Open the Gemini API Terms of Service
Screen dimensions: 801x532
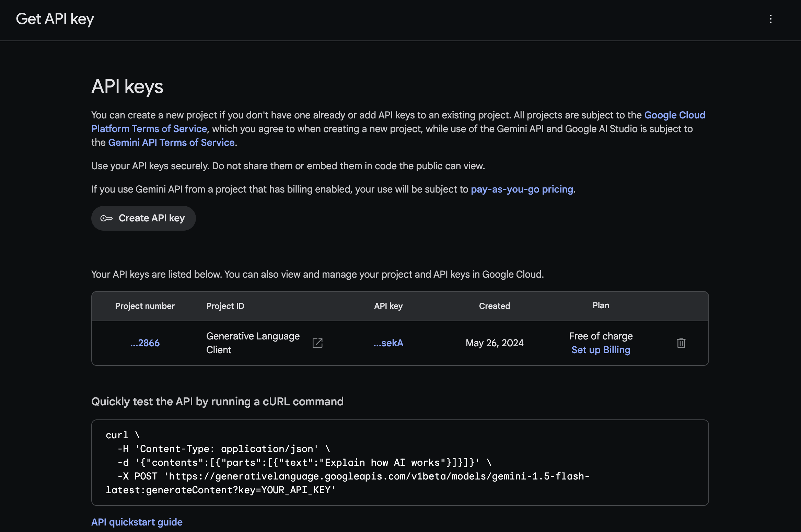pyautogui.click(x=171, y=142)
